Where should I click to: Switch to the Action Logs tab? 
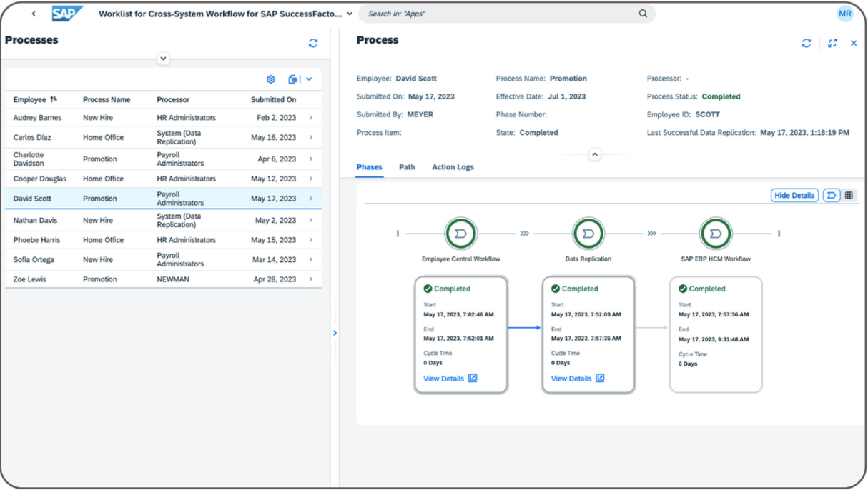coord(453,166)
